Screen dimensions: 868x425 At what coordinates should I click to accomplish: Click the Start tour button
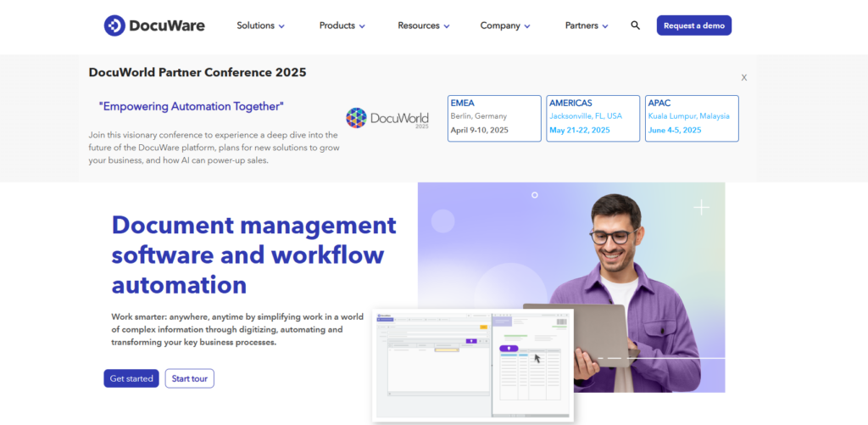click(189, 378)
